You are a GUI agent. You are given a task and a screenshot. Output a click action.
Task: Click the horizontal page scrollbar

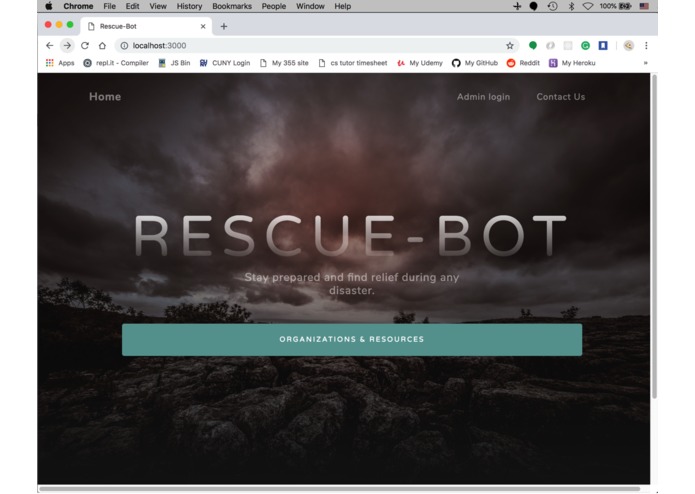(x=340, y=489)
